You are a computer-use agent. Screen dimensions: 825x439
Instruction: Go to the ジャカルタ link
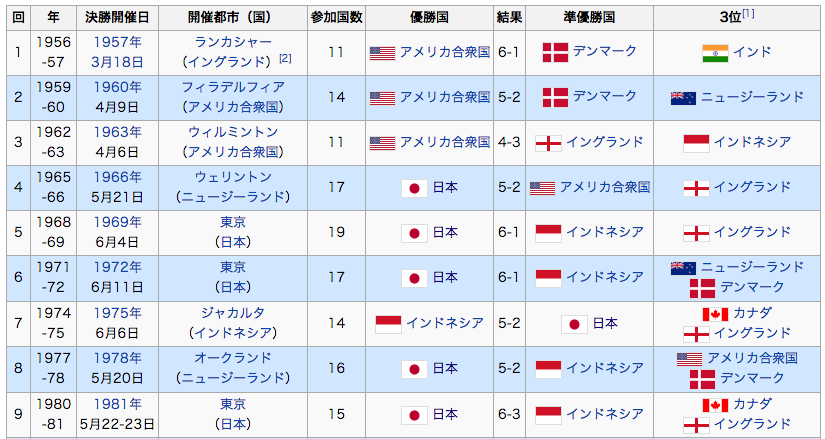233,313
